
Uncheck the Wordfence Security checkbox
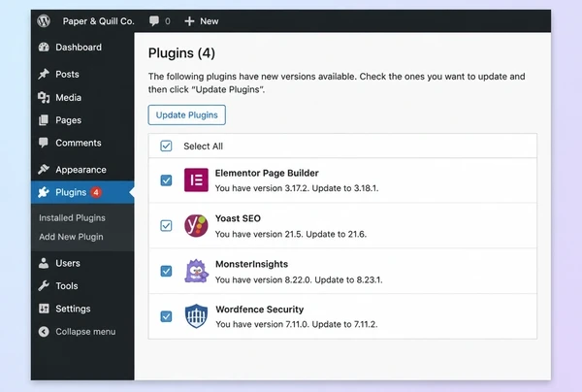coord(166,316)
